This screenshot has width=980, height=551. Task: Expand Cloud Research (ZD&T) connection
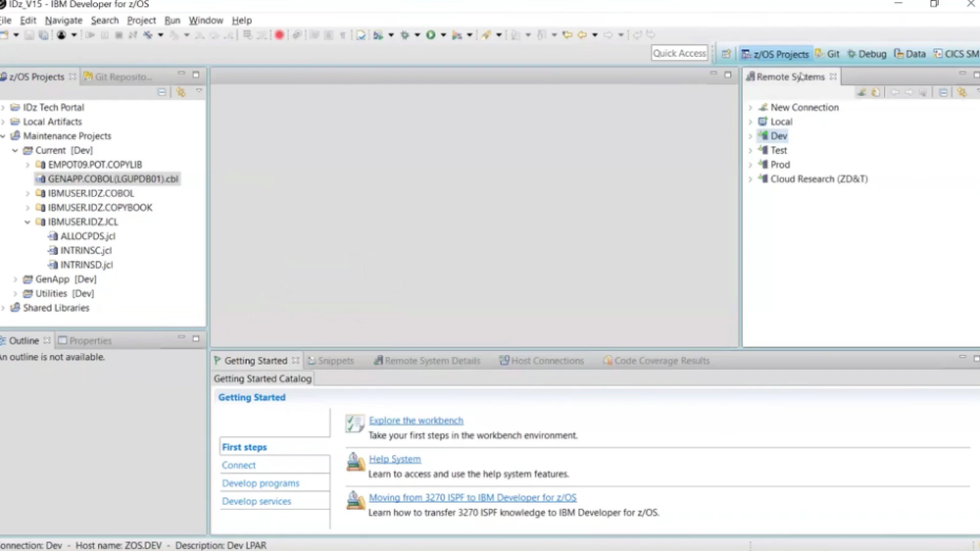[751, 179]
